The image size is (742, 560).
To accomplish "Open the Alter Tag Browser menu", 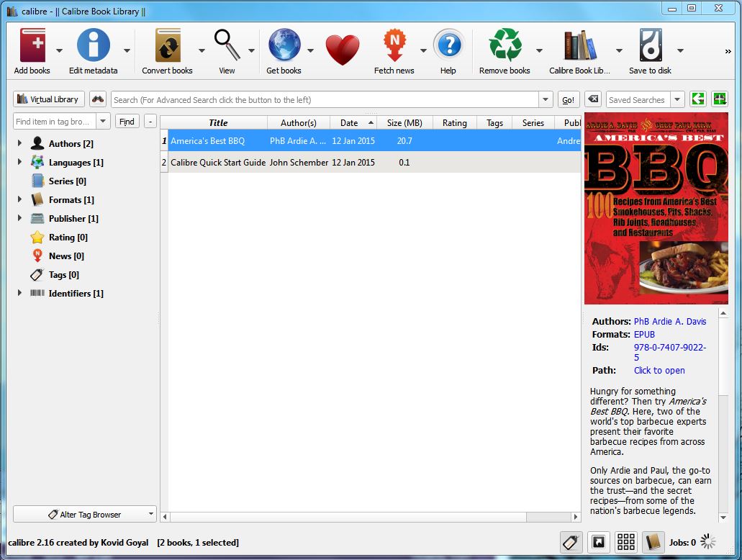I will (85, 514).
